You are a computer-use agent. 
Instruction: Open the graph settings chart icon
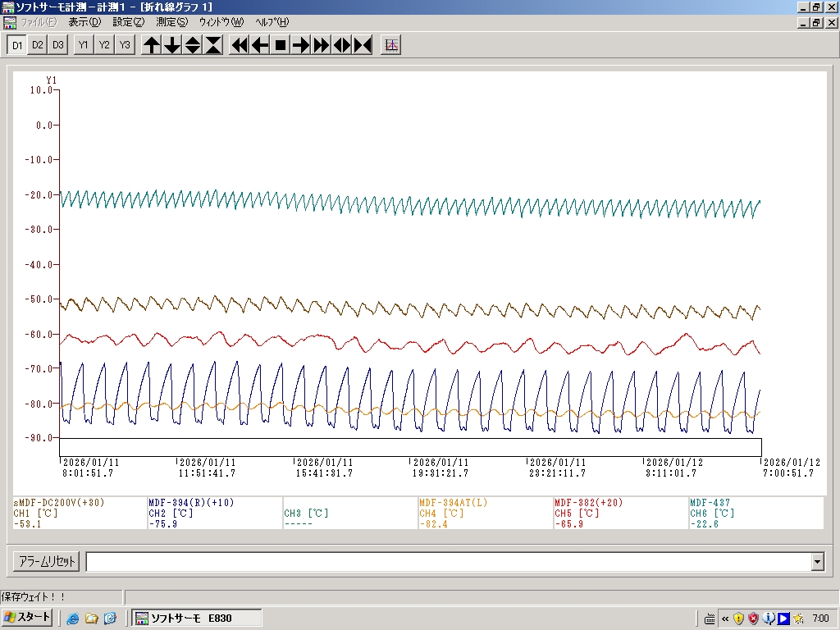tap(391, 45)
